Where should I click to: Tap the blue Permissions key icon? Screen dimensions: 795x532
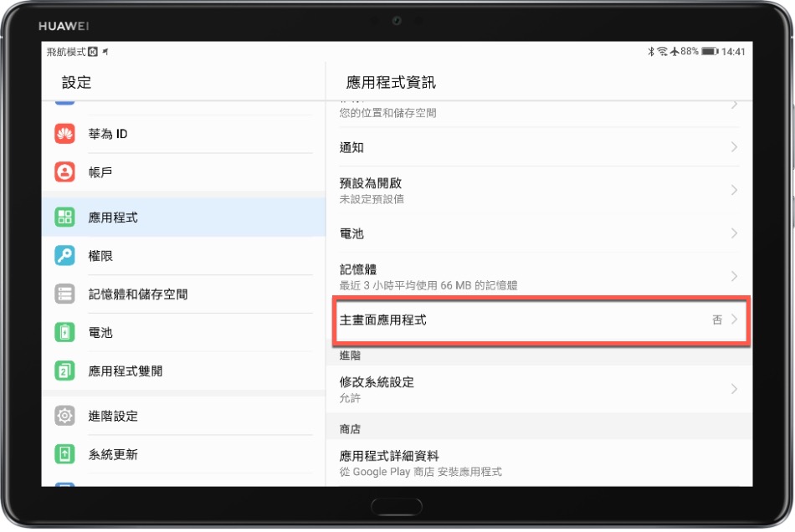click(64, 256)
